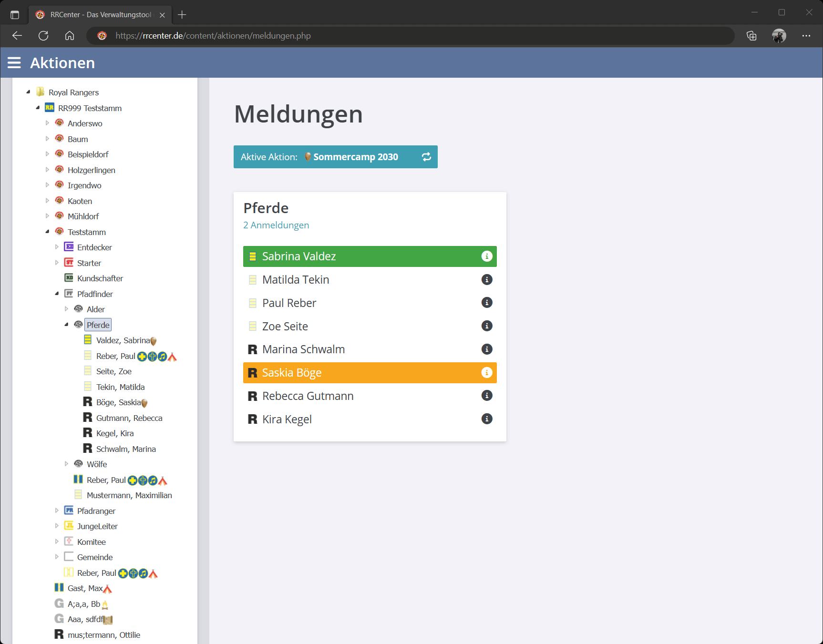Expand the Holzgerlingen tree node
Image resolution: width=823 pixels, height=644 pixels.
47,170
